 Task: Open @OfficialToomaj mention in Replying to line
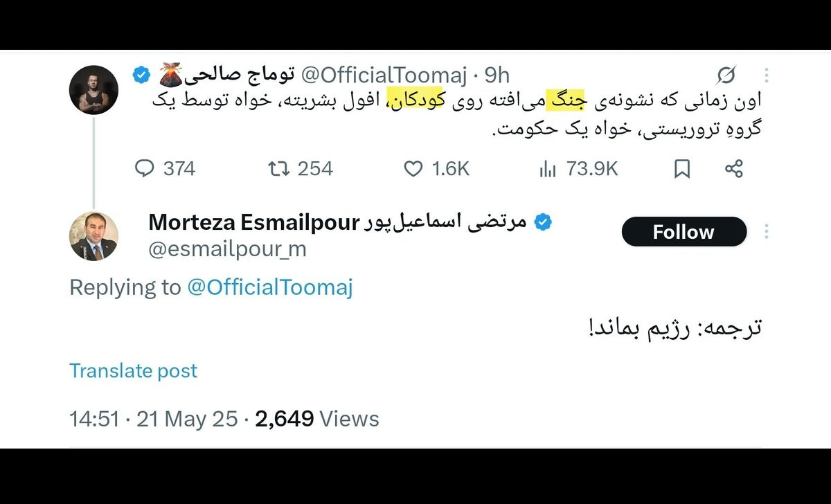270,287
